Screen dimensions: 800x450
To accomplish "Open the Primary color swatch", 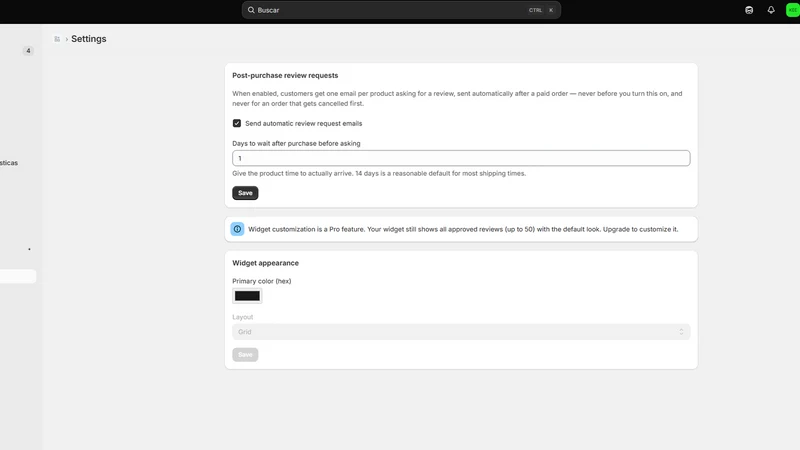I will (247, 296).
